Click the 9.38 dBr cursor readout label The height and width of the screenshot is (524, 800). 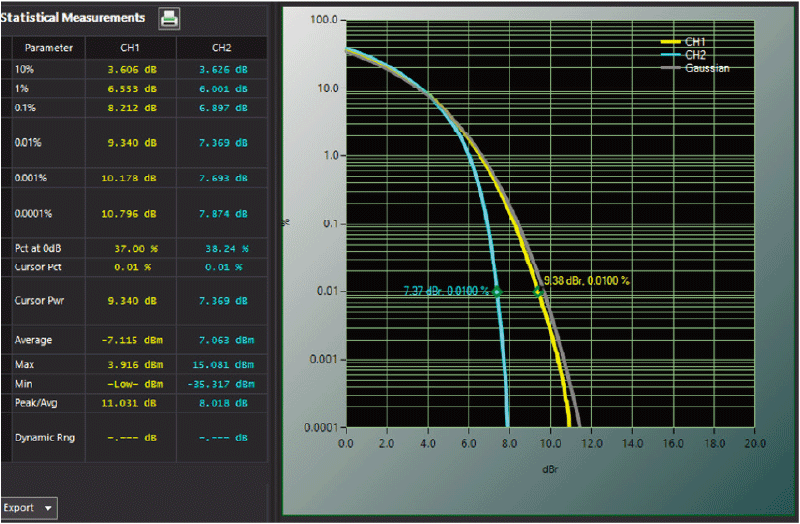586,281
